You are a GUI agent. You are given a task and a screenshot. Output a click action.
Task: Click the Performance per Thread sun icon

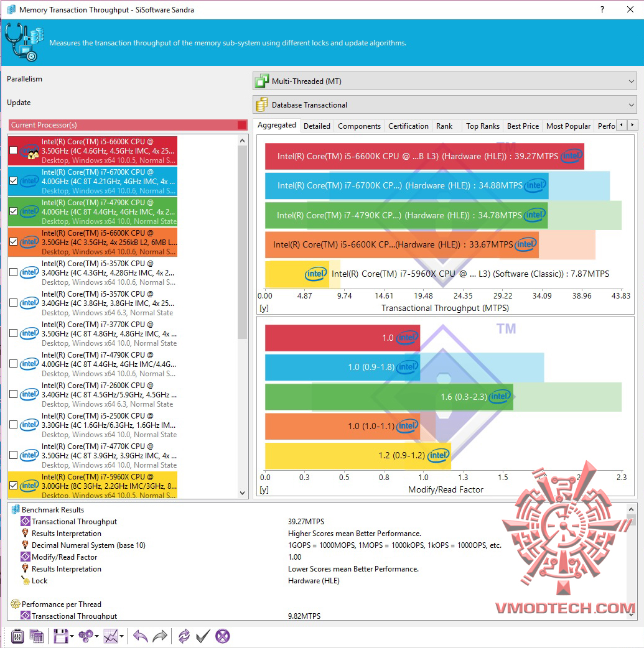point(16,604)
